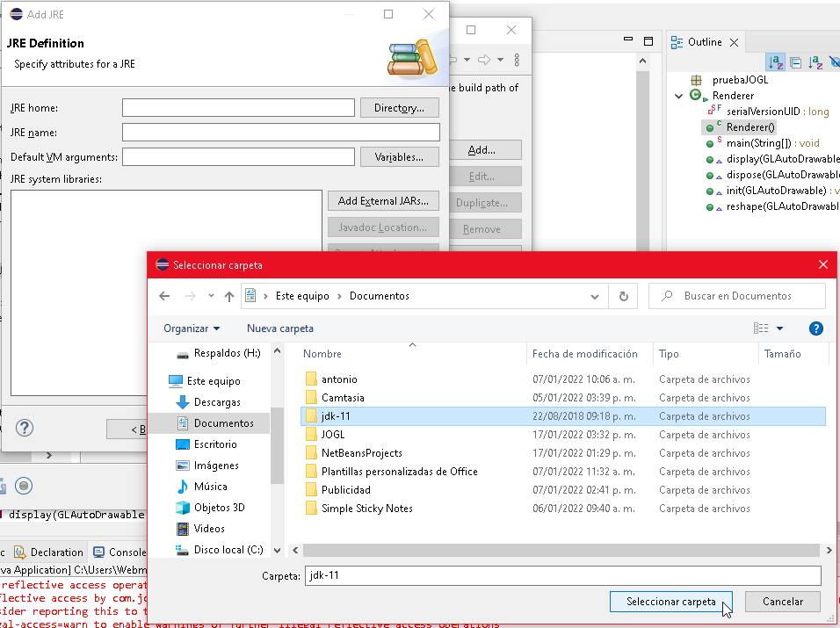The height and width of the screenshot is (628, 840).
Task: Expand breadcrumb chevron after Este equipo
Action: [339, 296]
